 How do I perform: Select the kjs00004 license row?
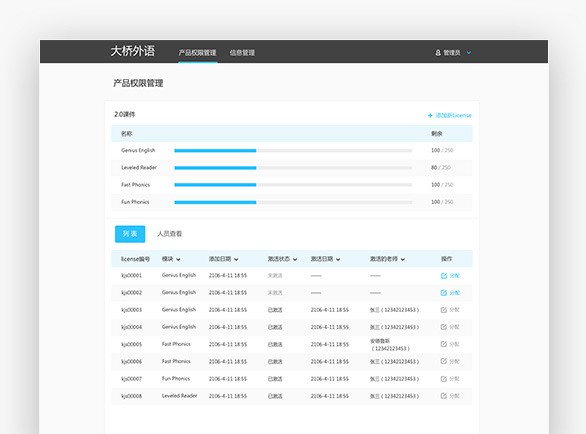[x=292, y=327]
